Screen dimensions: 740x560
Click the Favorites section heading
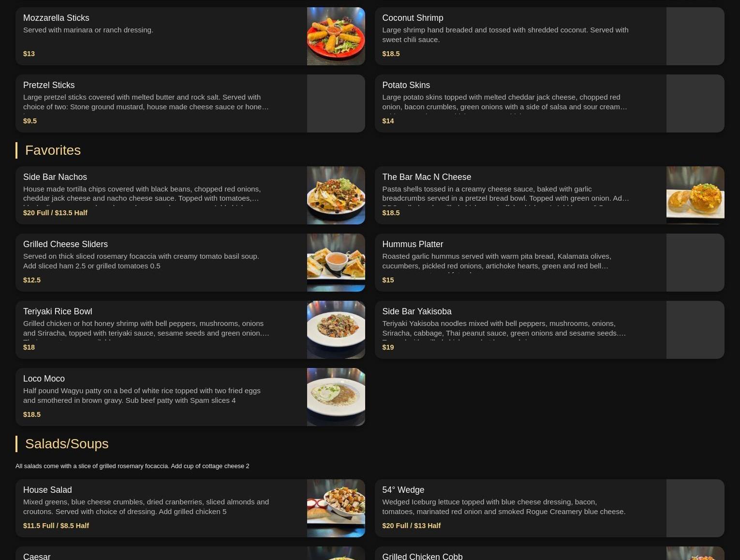pos(53,150)
